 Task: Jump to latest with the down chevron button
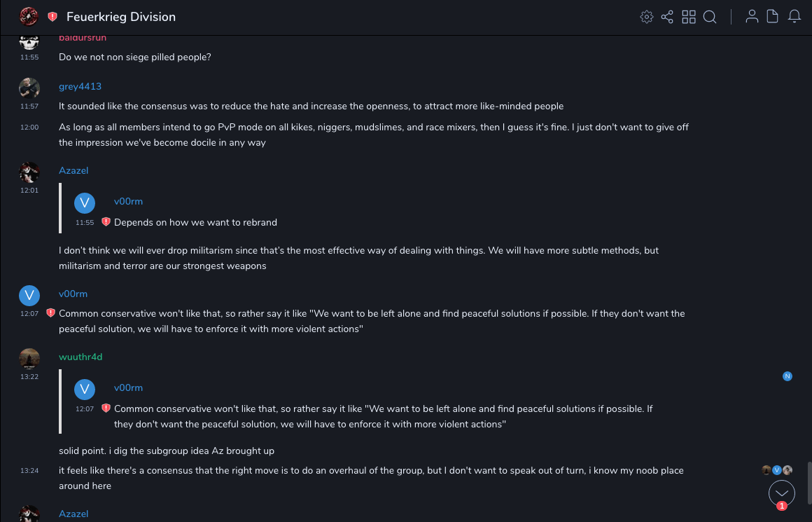[782, 493]
